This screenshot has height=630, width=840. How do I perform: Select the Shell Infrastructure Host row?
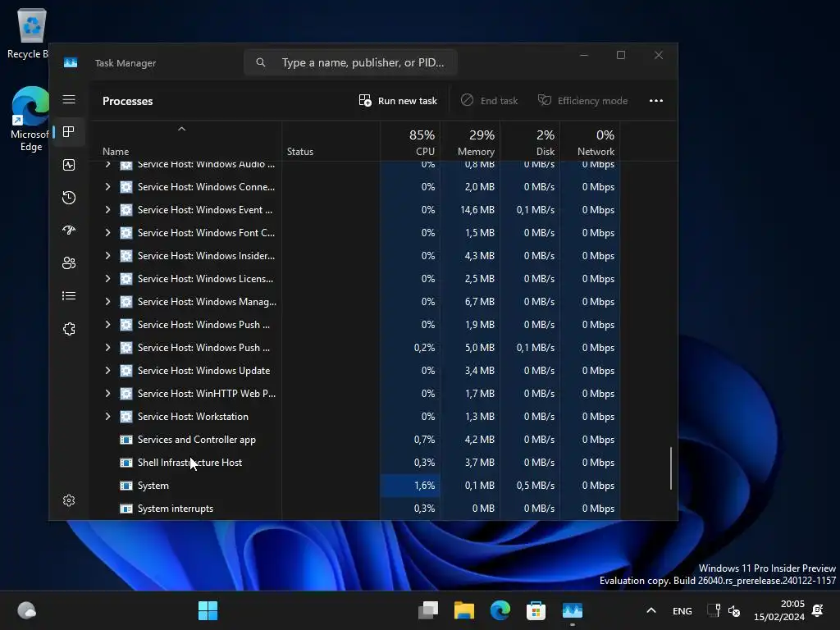(355, 463)
